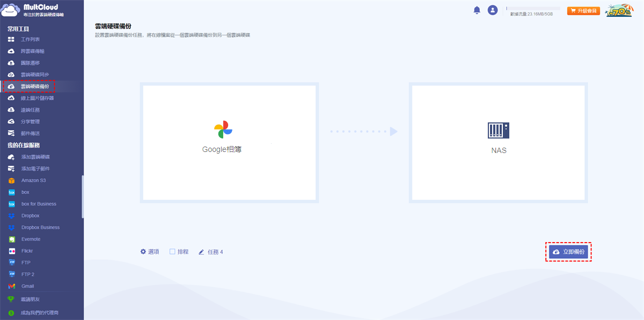644x320 pixels.
Task: Click 升級會員 upgrade button
Action: [x=583, y=11]
